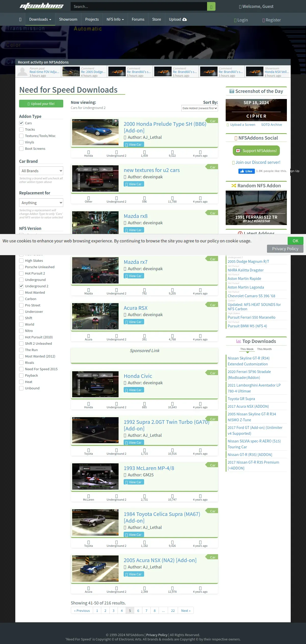306x644 pixels.
Task: Check the Unbound version checkbox
Action: tap(21, 388)
